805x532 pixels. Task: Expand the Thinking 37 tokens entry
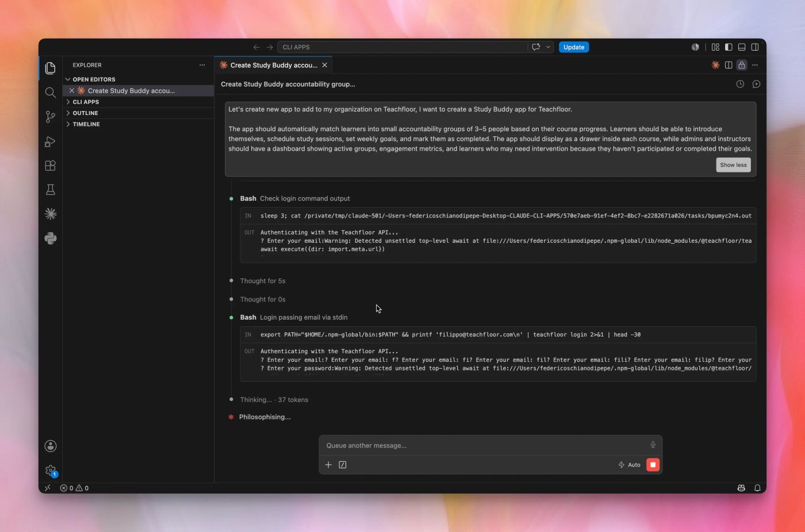click(x=274, y=400)
